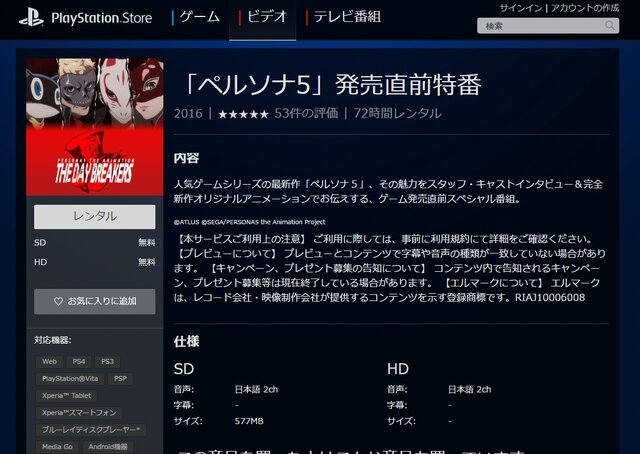Click the Web device tag

tap(49, 362)
